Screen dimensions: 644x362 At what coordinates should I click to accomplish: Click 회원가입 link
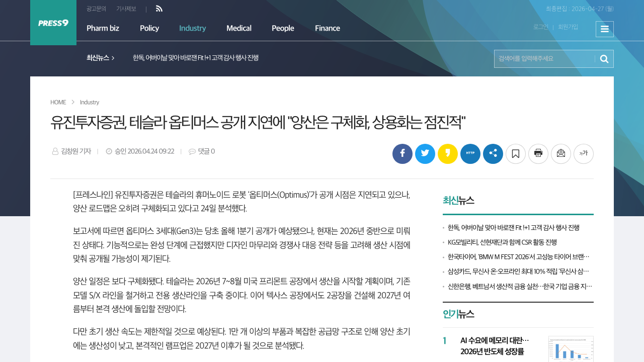click(x=568, y=27)
